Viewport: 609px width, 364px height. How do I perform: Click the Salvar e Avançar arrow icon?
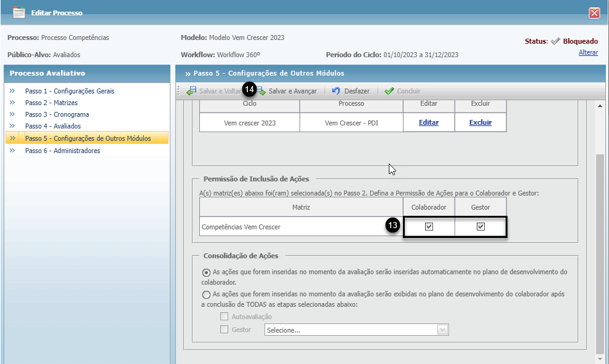(261, 91)
